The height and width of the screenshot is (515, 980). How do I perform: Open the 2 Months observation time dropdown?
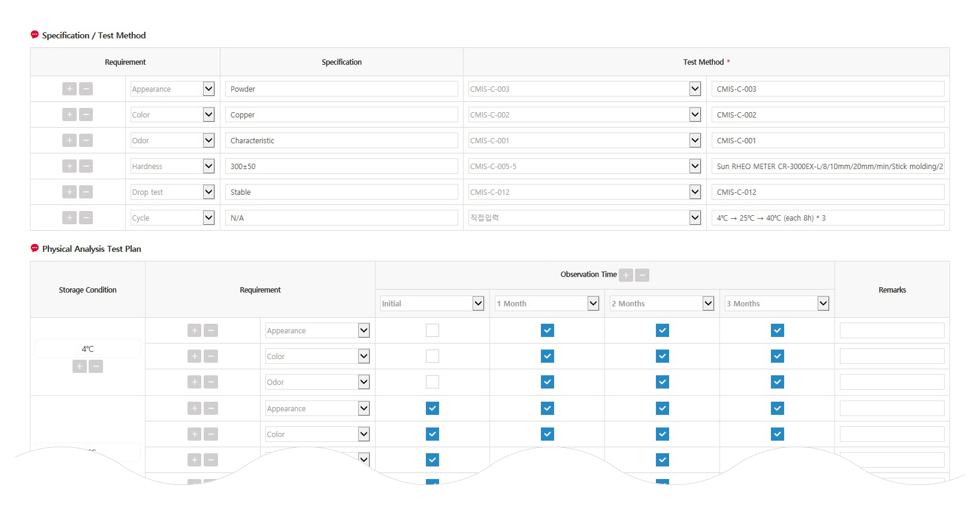708,303
